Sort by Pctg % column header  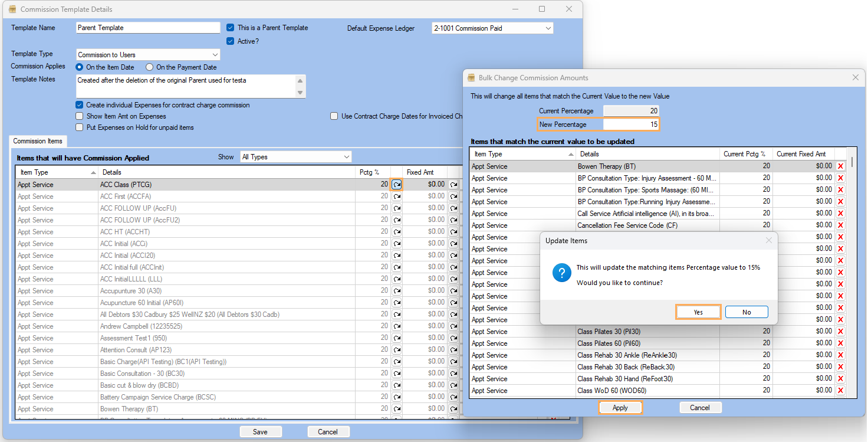tap(371, 172)
